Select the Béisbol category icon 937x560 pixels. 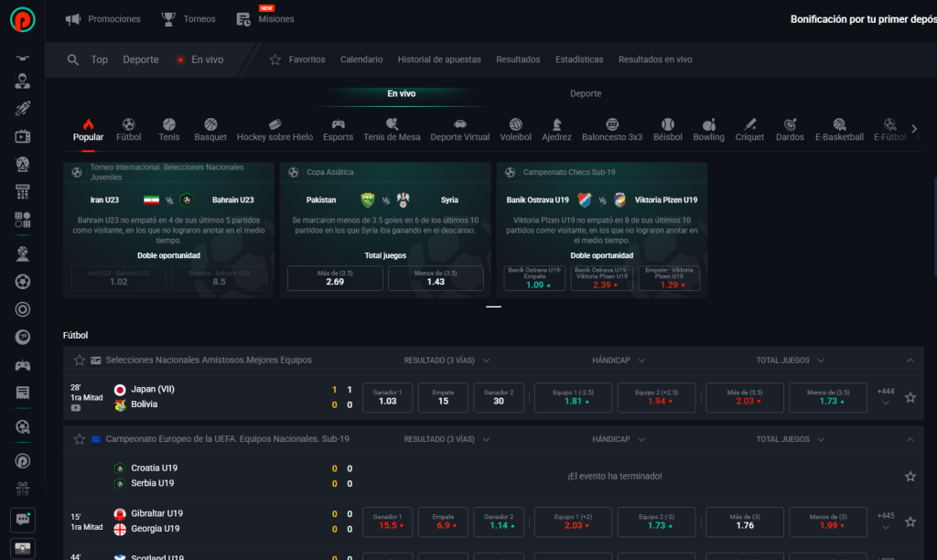click(x=668, y=124)
